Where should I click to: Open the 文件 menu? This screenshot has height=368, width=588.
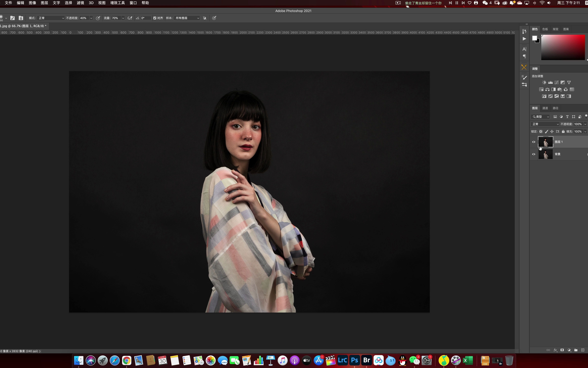click(x=9, y=3)
